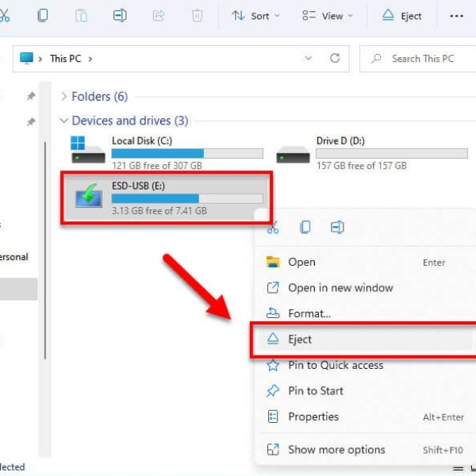Choose Show more options from context menu
The height and width of the screenshot is (476, 476).
click(x=366, y=450)
